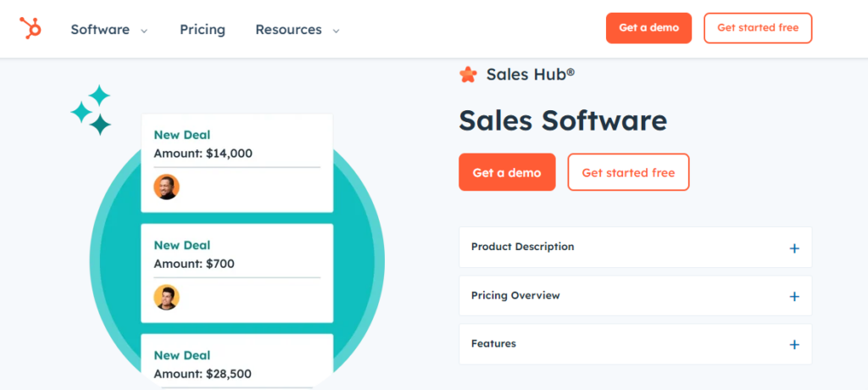Screen dimensions: 868x390
Task: Click Get a demo below Sales Software
Action: tap(507, 172)
